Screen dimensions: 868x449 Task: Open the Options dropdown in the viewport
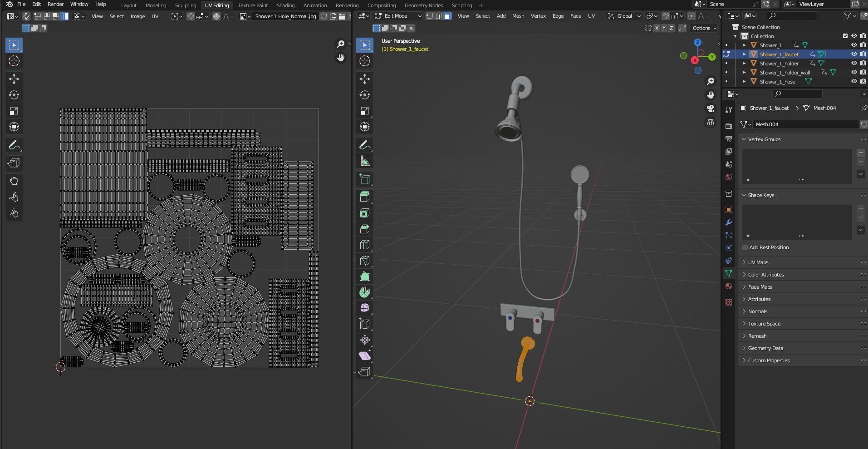tap(704, 28)
